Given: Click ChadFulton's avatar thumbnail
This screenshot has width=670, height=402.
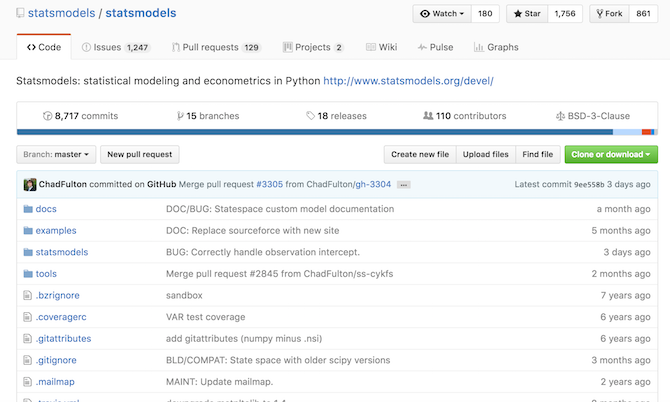Looking at the screenshot, I should 30,184.
